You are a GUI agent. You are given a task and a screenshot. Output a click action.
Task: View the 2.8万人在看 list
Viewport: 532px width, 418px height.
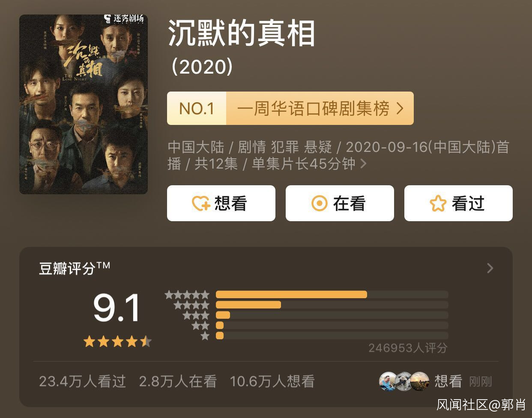point(178,381)
